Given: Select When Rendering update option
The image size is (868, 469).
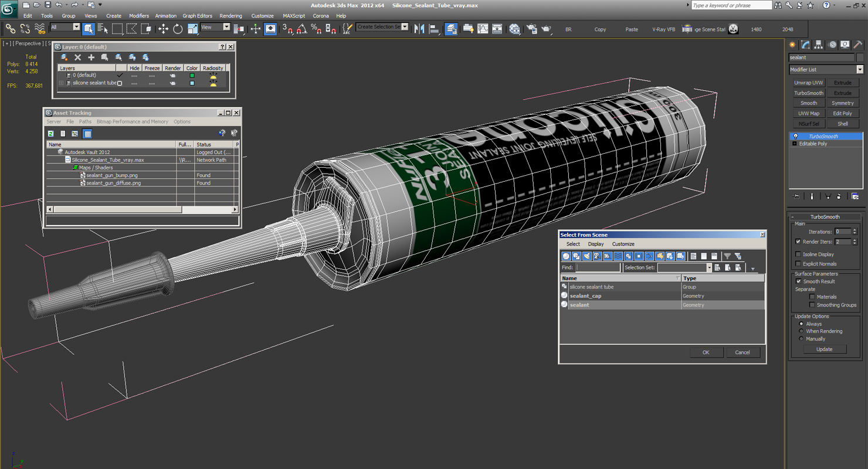Looking at the screenshot, I should tap(801, 331).
